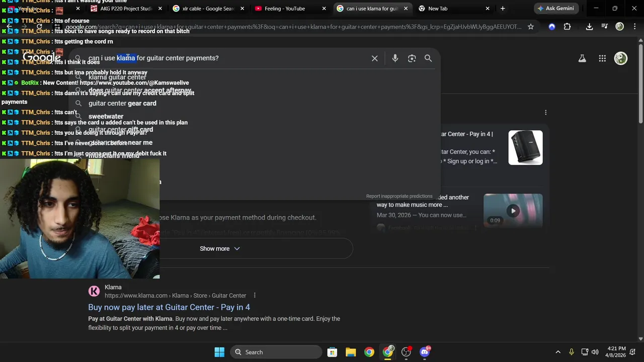Image resolution: width=644 pixels, height=362 pixels.
Task: Clear the Google search box text
Action: pyautogui.click(x=375, y=58)
